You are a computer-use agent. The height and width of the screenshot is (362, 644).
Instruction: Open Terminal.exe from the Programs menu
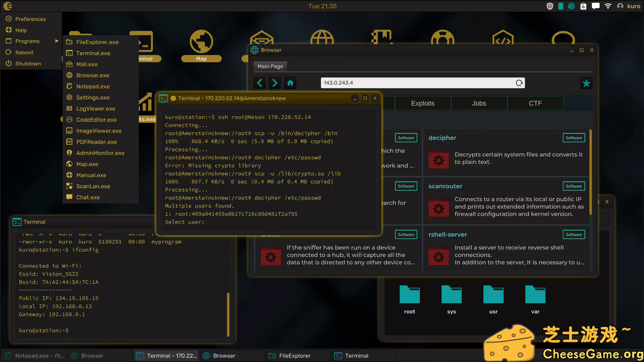pyautogui.click(x=93, y=53)
